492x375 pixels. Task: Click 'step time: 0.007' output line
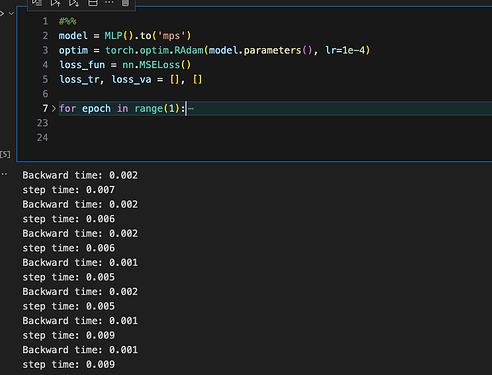coord(69,190)
